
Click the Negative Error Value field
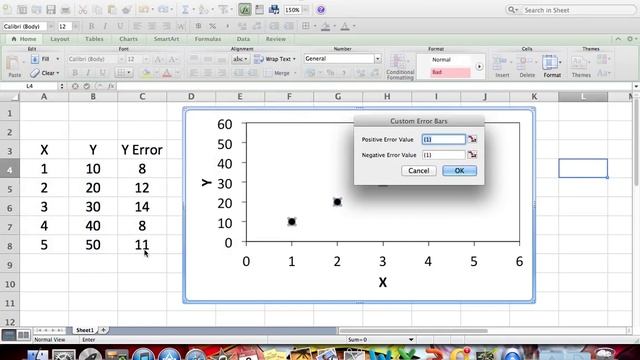[x=444, y=155]
